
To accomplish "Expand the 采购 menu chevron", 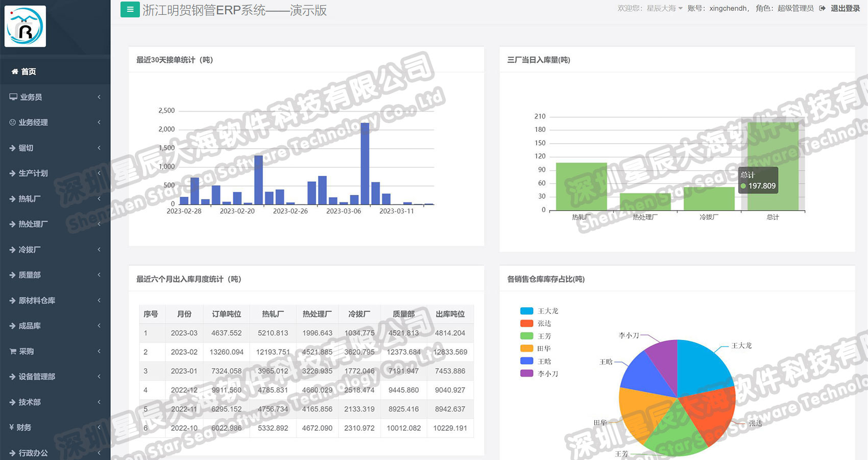I will (99, 351).
